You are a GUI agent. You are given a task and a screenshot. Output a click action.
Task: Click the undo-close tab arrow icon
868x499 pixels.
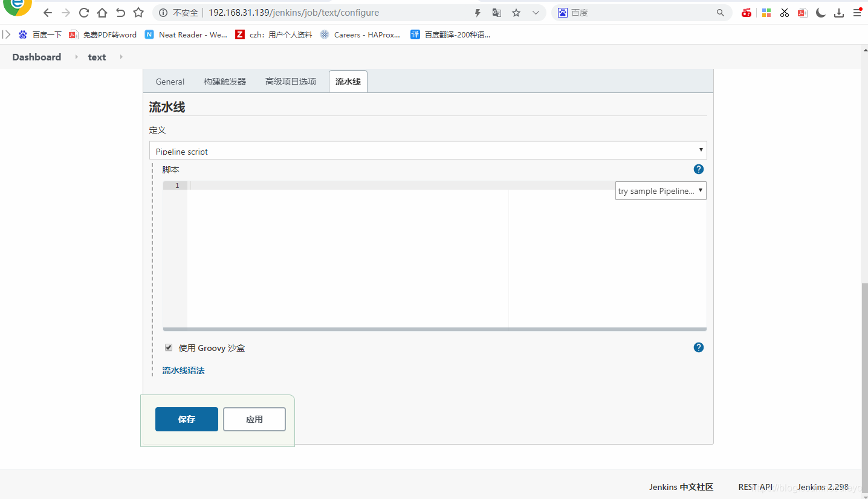click(x=120, y=13)
